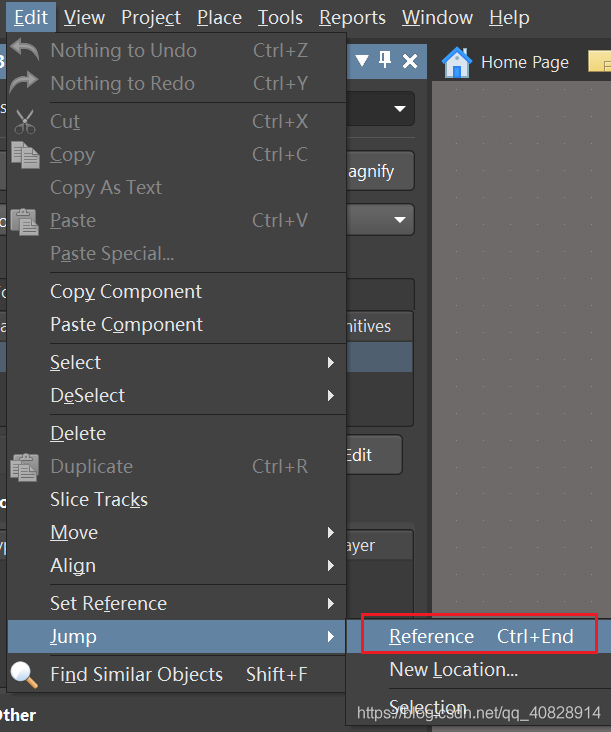Click the Redo arrow icon
Viewport: 611px width, 732px height.
coord(24,83)
